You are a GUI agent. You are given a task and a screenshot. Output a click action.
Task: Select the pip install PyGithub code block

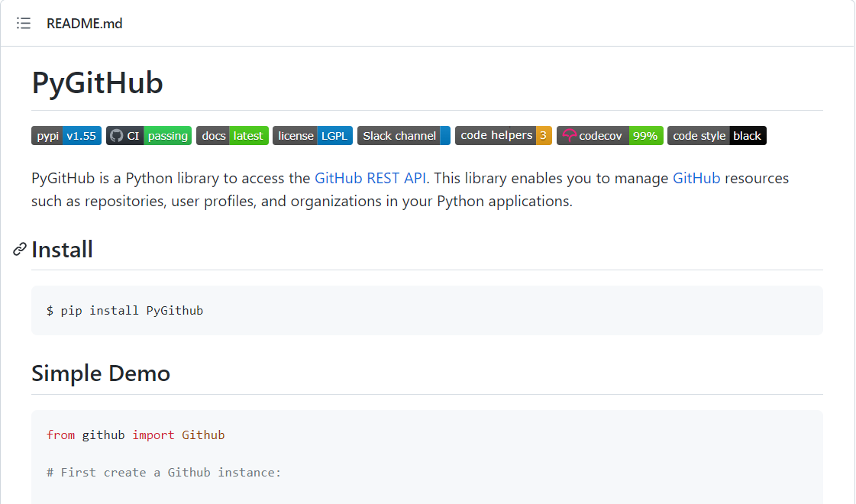click(126, 310)
